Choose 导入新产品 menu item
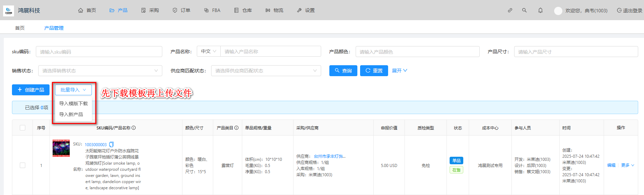644x195 pixels. tap(71, 114)
